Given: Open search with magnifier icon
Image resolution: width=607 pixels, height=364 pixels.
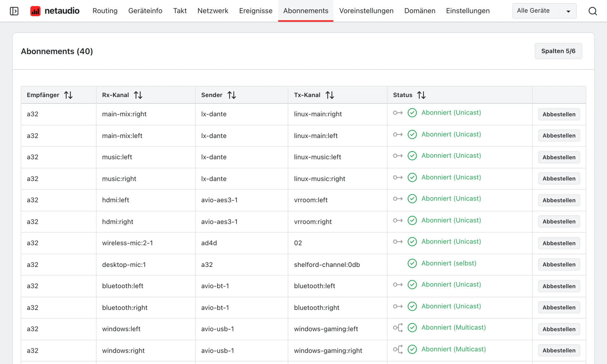Looking at the screenshot, I should click(592, 11).
